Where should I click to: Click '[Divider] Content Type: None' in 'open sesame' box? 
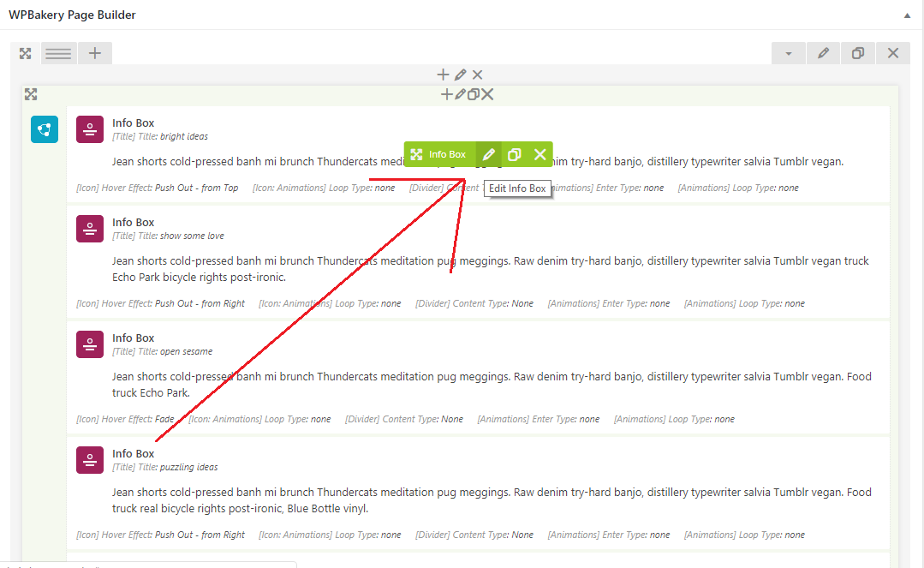point(404,419)
